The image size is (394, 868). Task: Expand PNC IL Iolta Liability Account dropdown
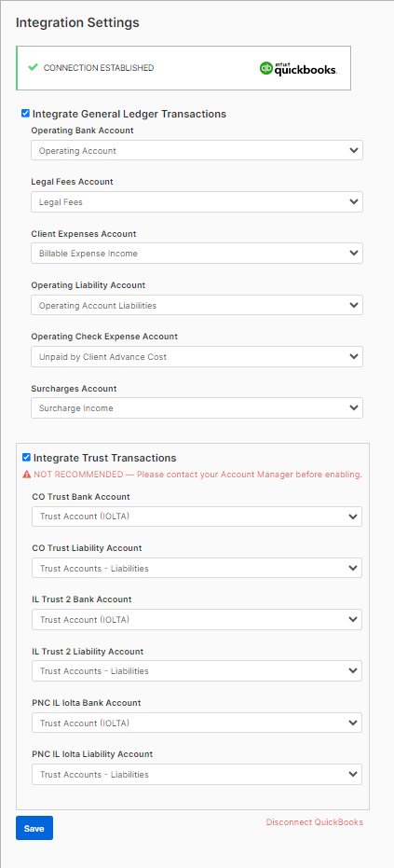click(197, 774)
